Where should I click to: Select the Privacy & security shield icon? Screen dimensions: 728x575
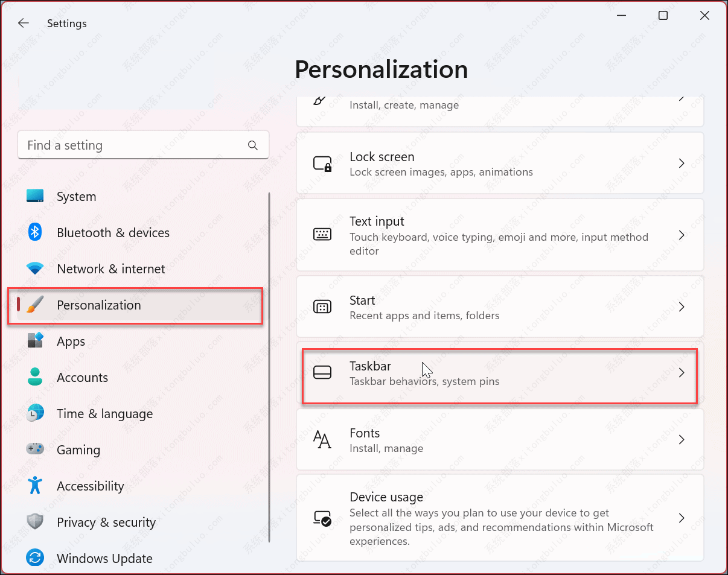point(34,522)
